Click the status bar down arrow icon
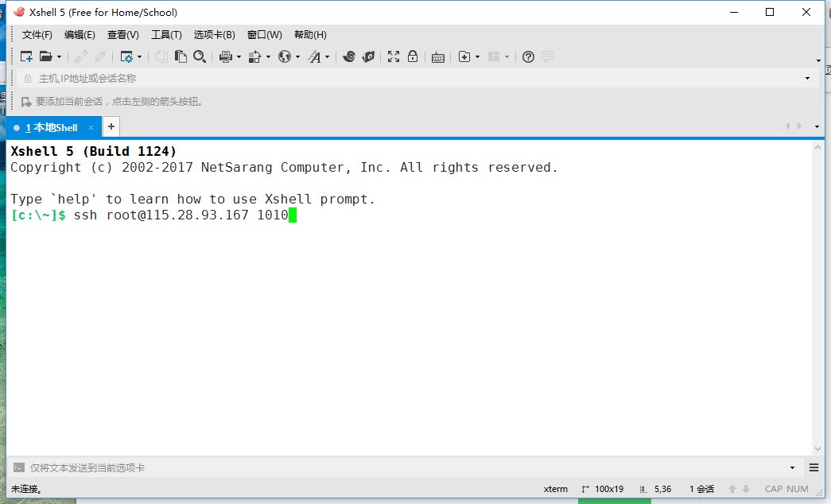This screenshot has width=831, height=504. [746, 489]
